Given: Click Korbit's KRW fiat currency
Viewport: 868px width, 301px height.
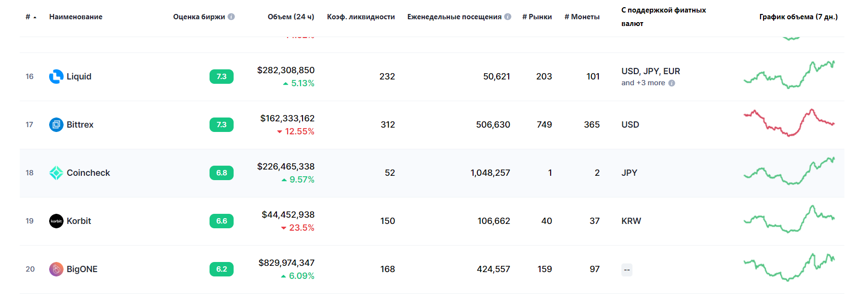Looking at the screenshot, I should tap(631, 221).
